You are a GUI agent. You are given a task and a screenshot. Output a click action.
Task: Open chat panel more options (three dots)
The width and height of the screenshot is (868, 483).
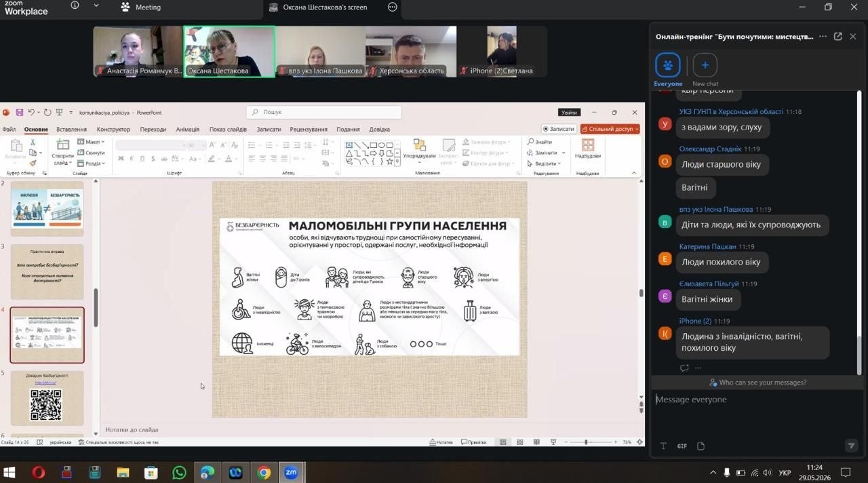[823, 37]
